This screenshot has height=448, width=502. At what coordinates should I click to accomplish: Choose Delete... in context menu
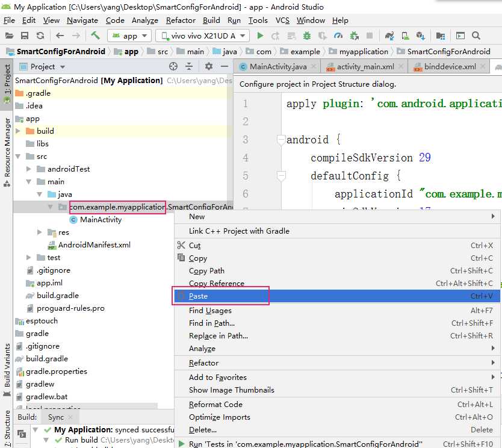point(337,430)
